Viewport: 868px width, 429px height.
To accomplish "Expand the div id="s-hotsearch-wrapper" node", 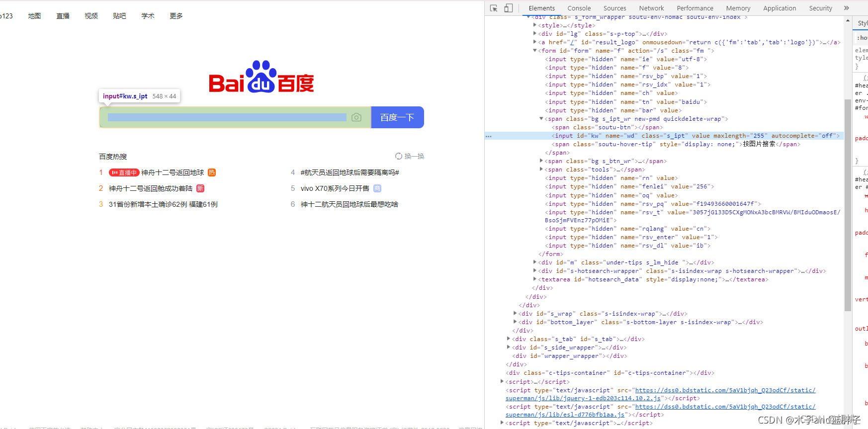I will (x=535, y=271).
